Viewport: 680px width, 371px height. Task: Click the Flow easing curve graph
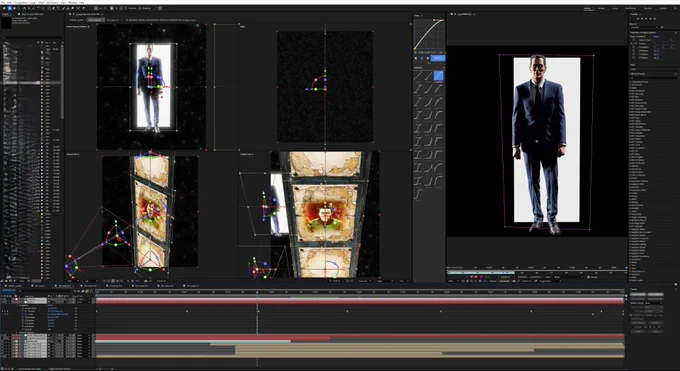[429, 34]
